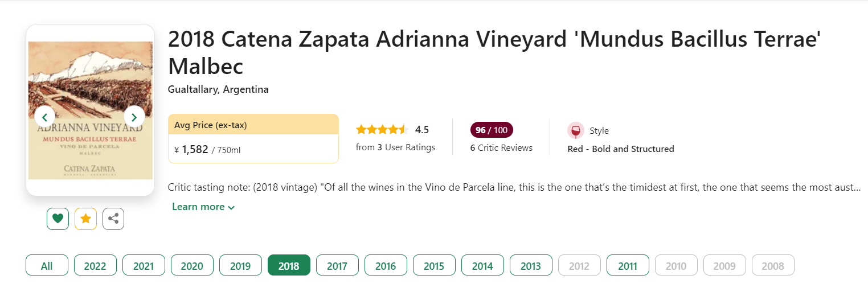Toggle the heart favorite icon
This screenshot has width=868, height=296.
[58, 219]
